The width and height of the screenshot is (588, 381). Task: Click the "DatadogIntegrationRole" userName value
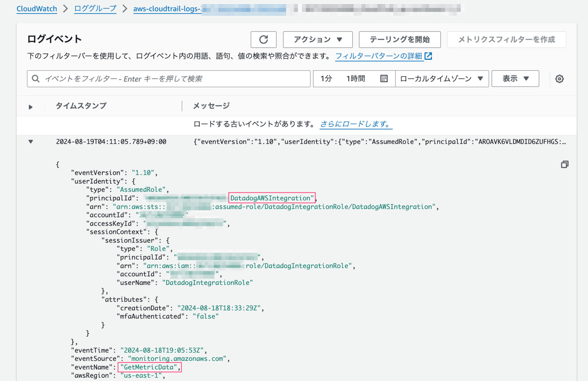[208, 282]
